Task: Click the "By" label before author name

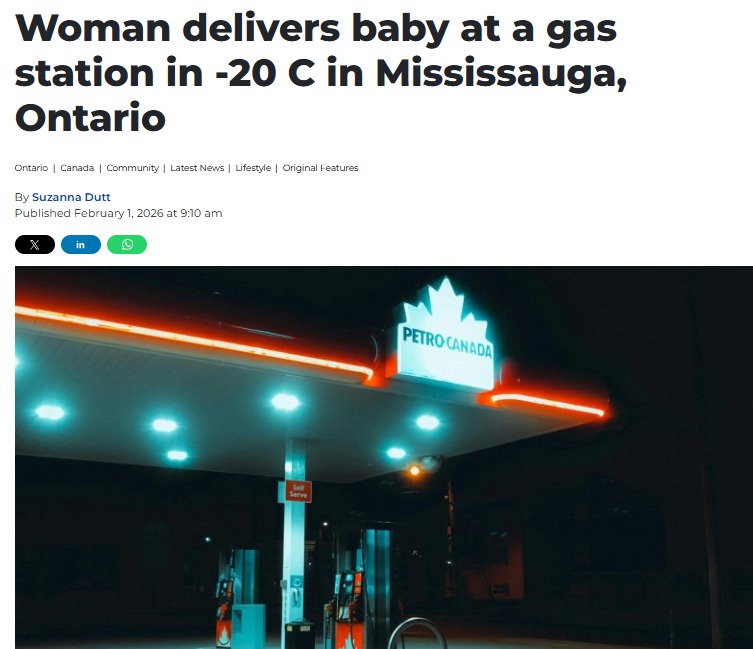Action: (22, 197)
